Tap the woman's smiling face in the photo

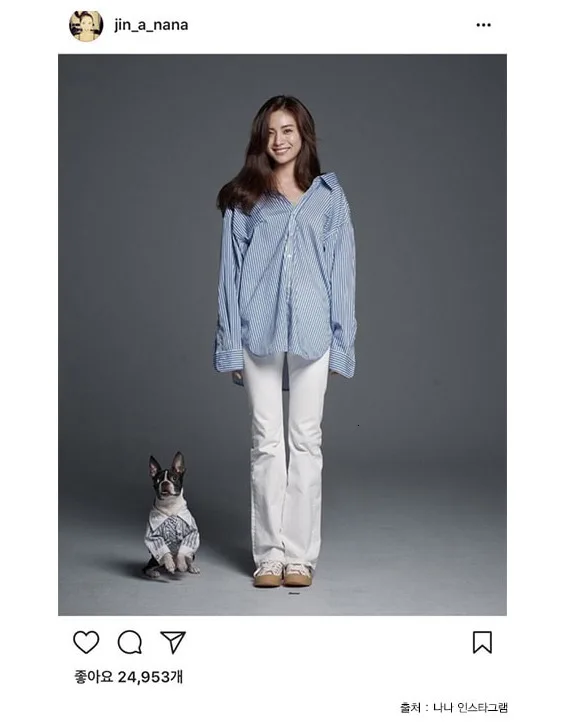click(x=283, y=138)
